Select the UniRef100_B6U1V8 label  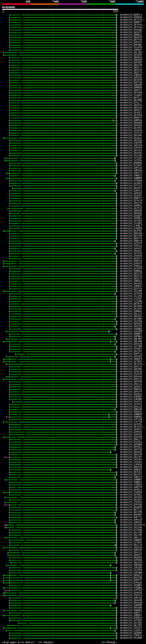(131, 37)
